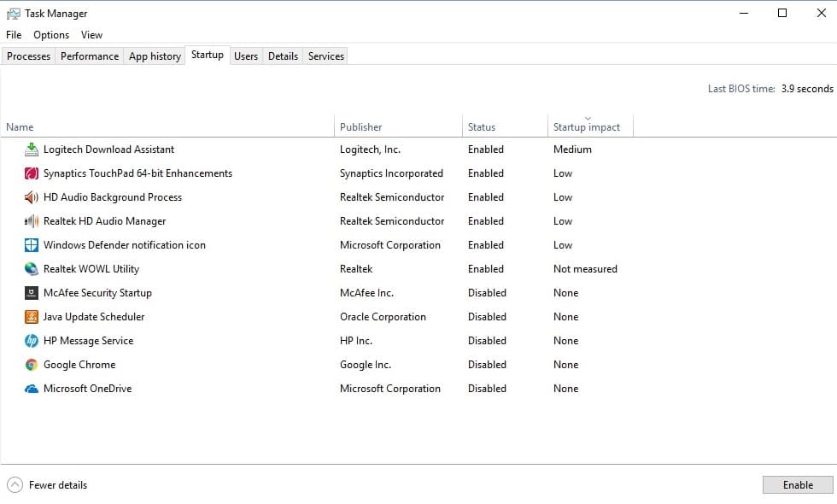Click the Windows Defender notification icon
The height and width of the screenshot is (504, 837).
click(x=32, y=245)
